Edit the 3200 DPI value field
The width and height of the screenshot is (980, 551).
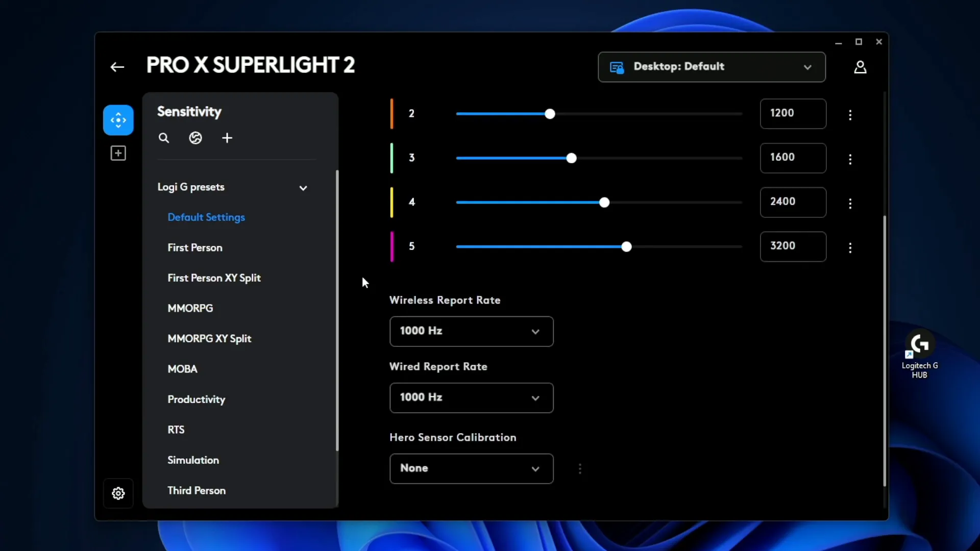coord(793,247)
